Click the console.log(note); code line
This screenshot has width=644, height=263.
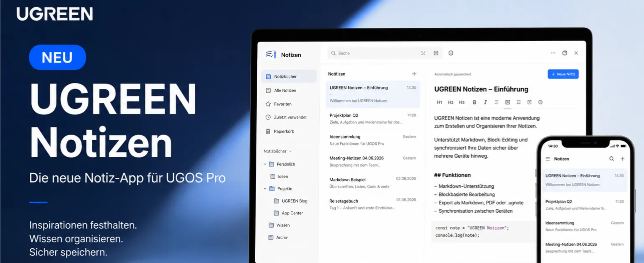(x=457, y=235)
